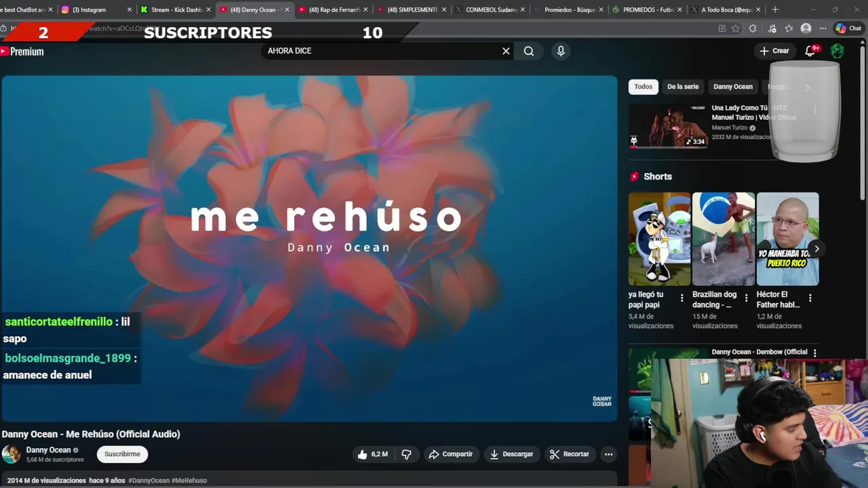This screenshot has height=488, width=868.
Task: Go to YouTube Premium home logo
Action: point(22,51)
